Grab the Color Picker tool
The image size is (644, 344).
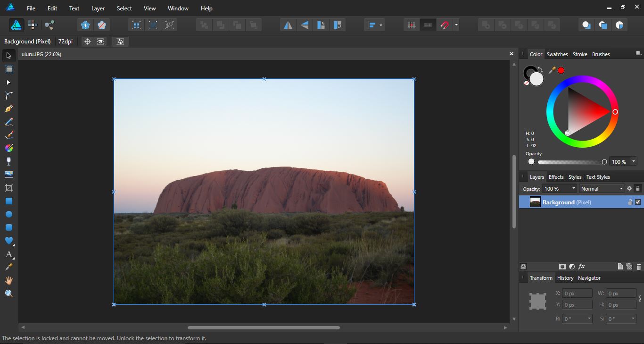[8, 267]
